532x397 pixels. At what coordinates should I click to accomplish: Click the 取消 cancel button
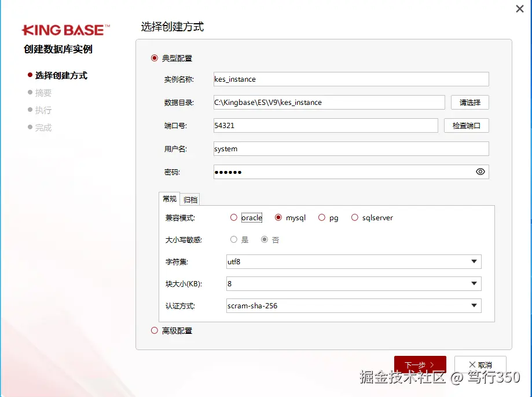click(480, 365)
